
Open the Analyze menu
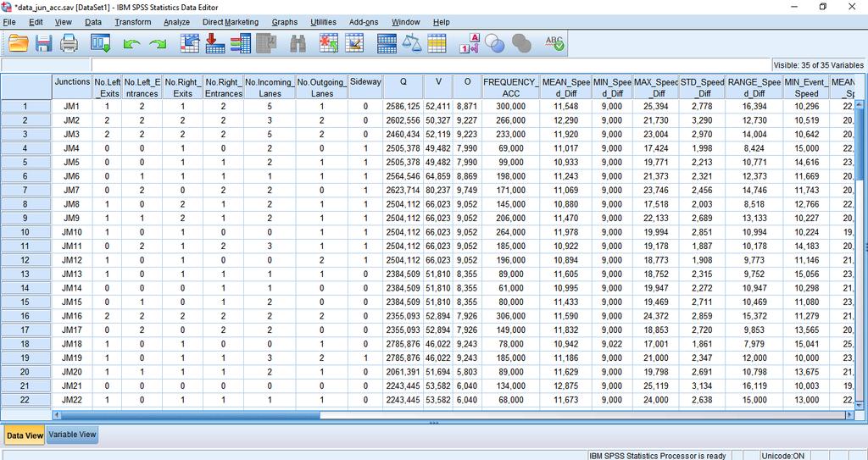tap(176, 22)
